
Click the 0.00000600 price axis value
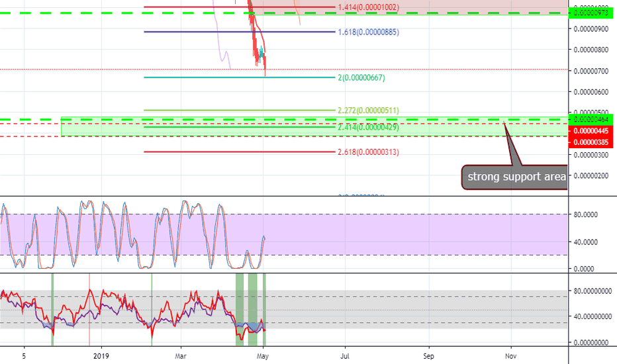tap(591, 92)
